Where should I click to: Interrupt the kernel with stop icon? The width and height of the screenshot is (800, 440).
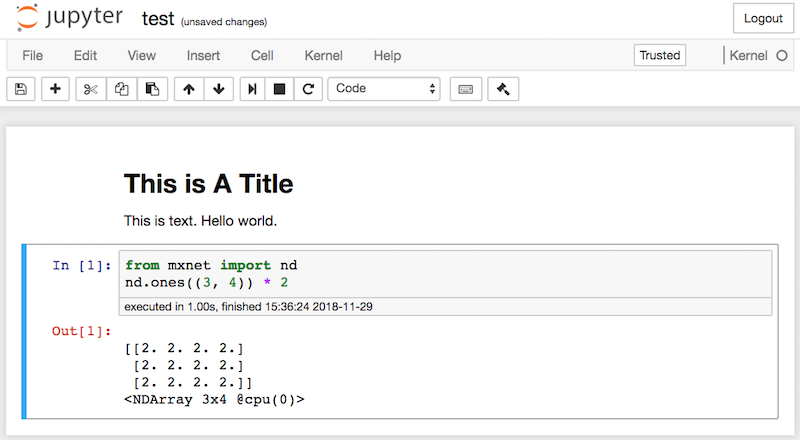click(281, 89)
